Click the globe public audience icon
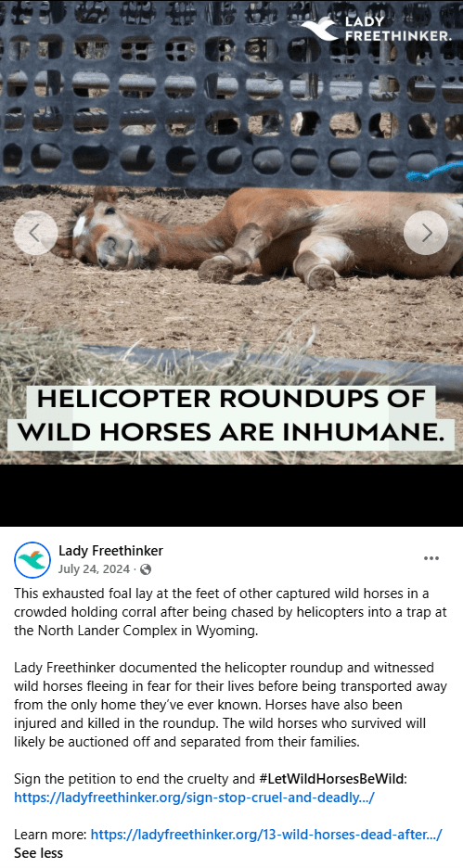The image size is (463, 868). click(146, 569)
